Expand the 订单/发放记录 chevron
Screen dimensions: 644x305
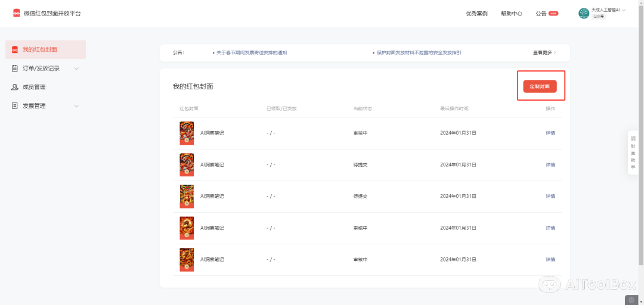click(x=76, y=69)
